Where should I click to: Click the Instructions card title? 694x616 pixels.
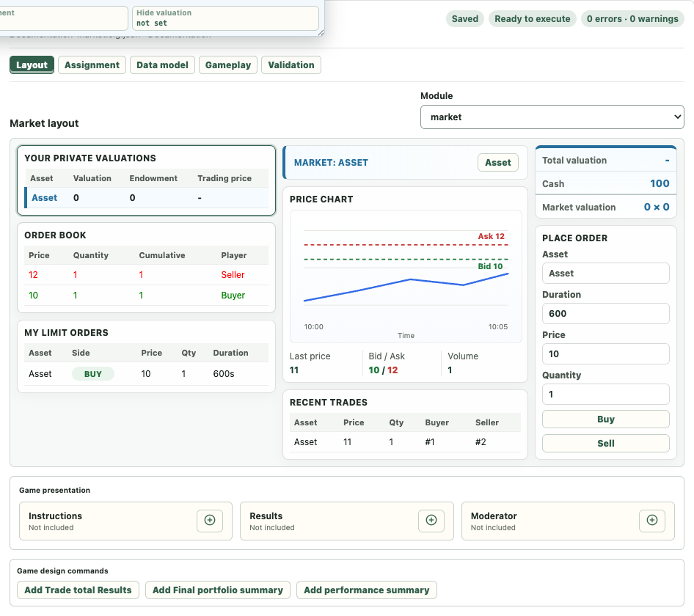click(x=55, y=516)
